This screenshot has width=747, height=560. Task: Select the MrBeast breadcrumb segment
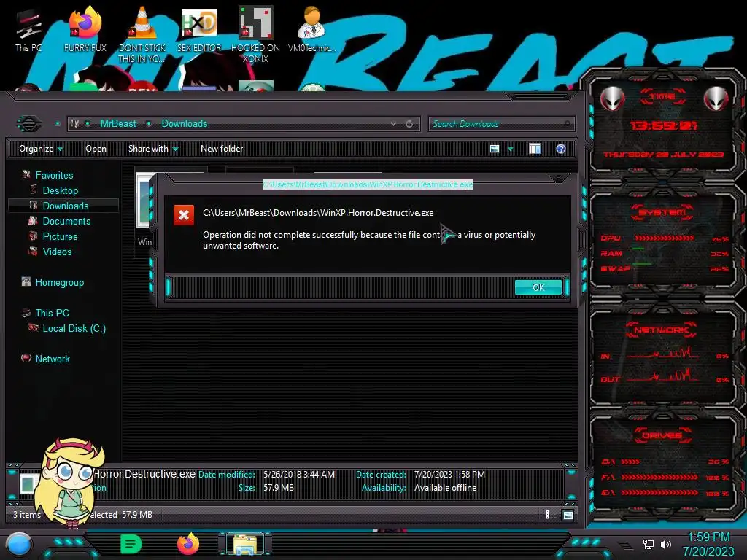pyautogui.click(x=118, y=124)
